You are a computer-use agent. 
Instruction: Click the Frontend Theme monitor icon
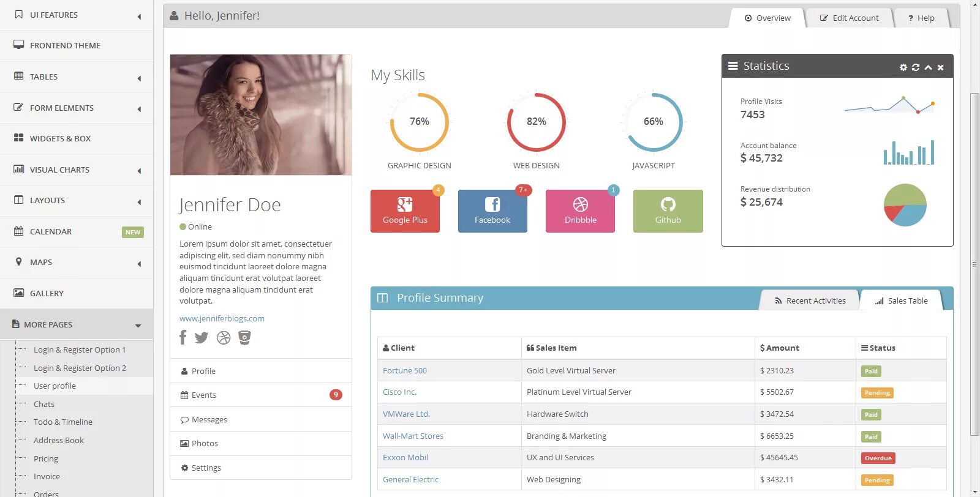(x=19, y=45)
